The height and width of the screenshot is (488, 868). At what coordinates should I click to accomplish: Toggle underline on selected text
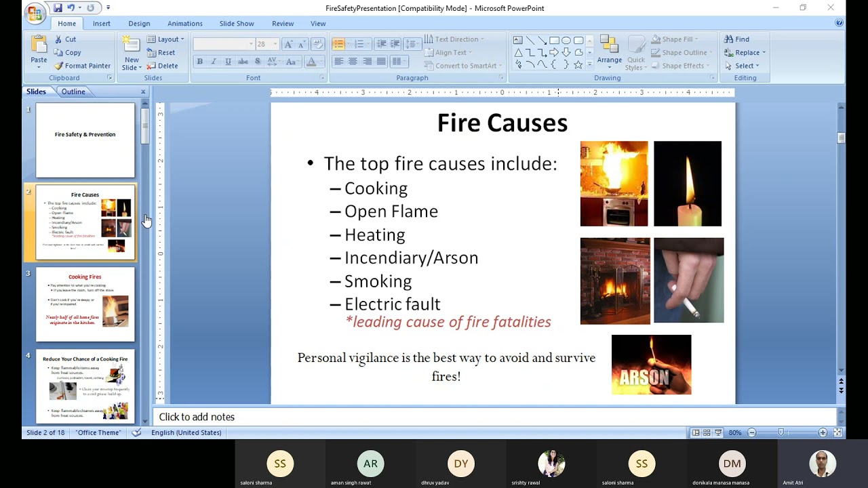(228, 60)
